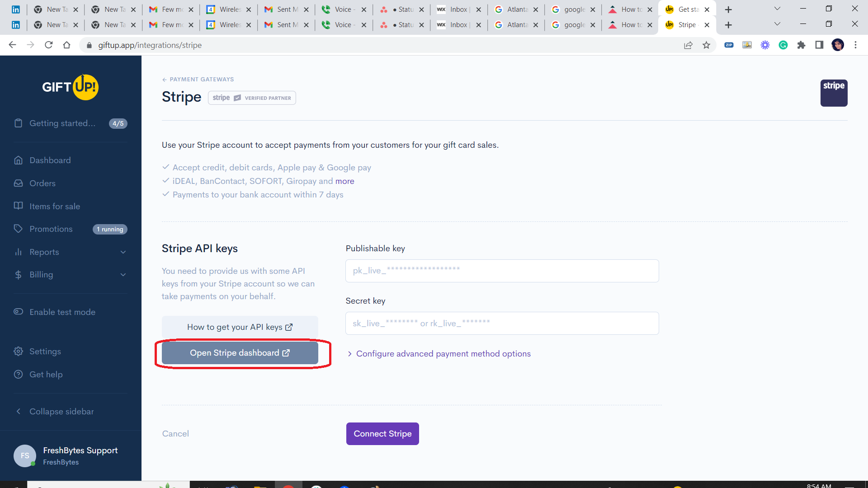Viewport: 868px width, 488px height.
Task: Collapse sidebar using the bottom arrow
Action: 19,412
